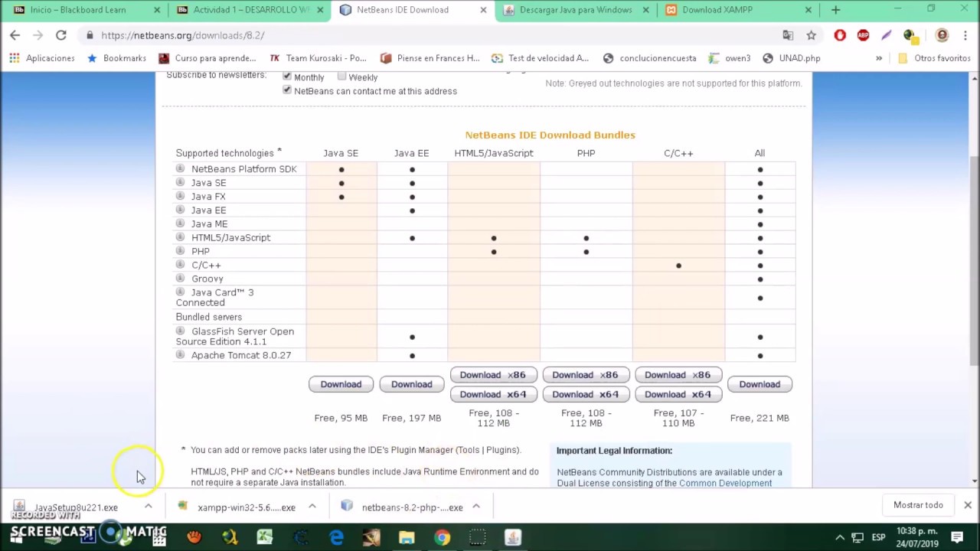Open a new browser tab
This screenshot has height=551, width=980.
[835, 10]
